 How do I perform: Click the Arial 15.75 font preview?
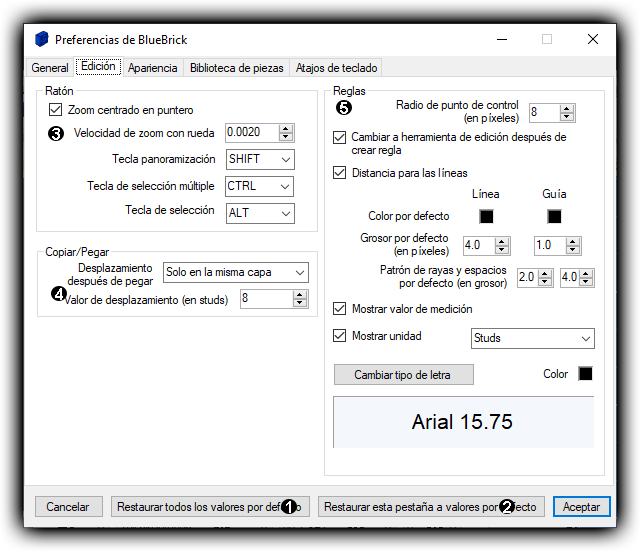click(x=463, y=422)
